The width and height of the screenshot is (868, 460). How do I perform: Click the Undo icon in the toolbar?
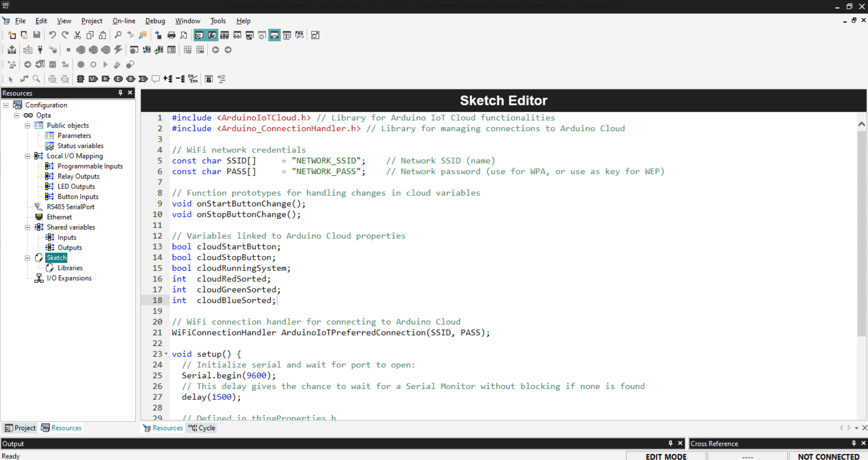tap(53, 35)
